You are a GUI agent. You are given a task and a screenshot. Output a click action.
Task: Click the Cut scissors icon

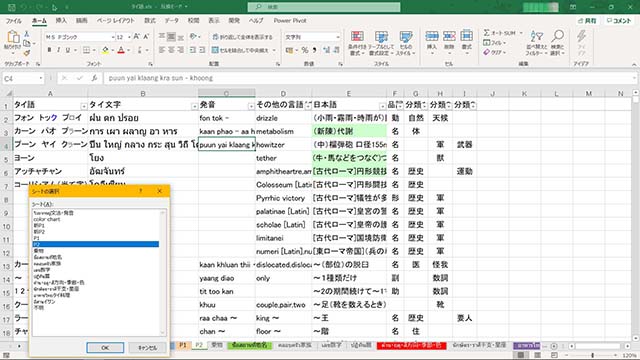click(27, 34)
